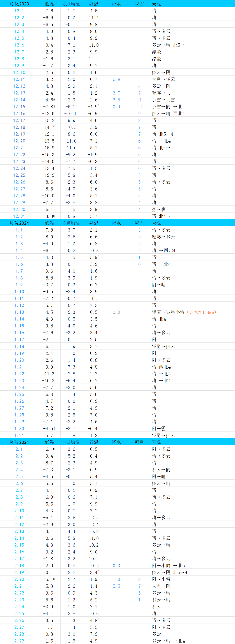This screenshot has width=235, height=644.
Task: Select the 海淀2024 header above row 2.1
Action: click(19, 442)
